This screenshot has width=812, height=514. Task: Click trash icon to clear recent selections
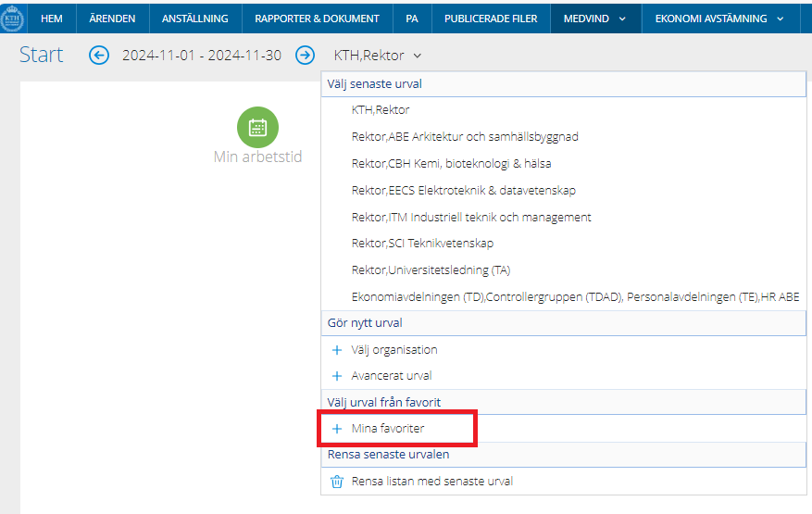pyautogui.click(x=337, y=482)
